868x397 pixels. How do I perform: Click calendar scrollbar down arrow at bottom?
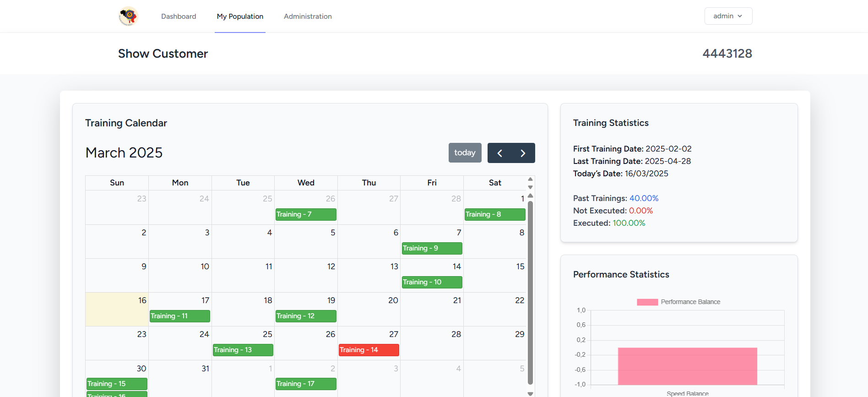click(530, 393)
